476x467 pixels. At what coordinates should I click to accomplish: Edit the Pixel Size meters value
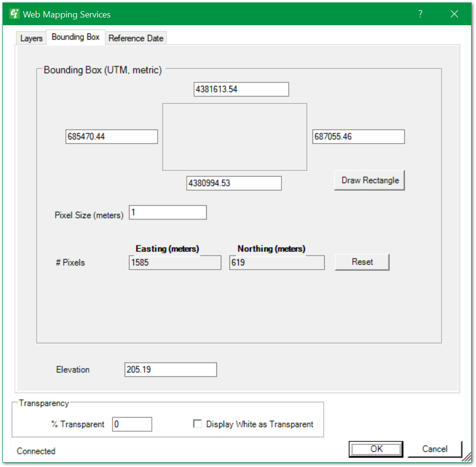coord(167,212)
